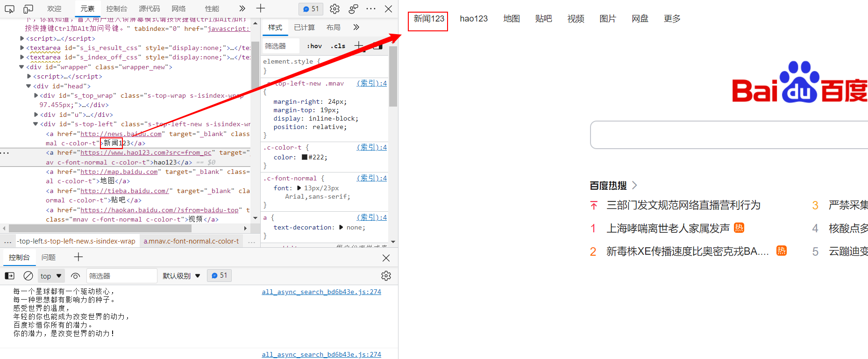
Task: Open the ellipsis actions beside the hao123 DOM row
Action: coord(5,153)
